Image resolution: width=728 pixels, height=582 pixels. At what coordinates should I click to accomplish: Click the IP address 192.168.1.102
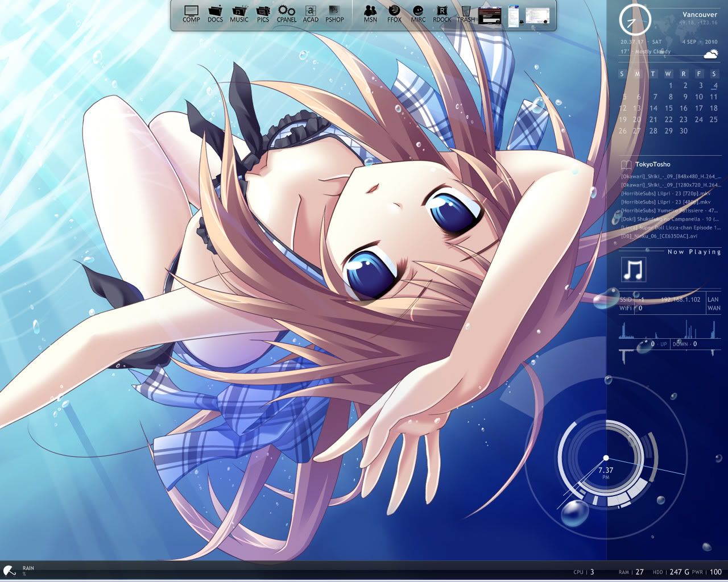(681, 299)
